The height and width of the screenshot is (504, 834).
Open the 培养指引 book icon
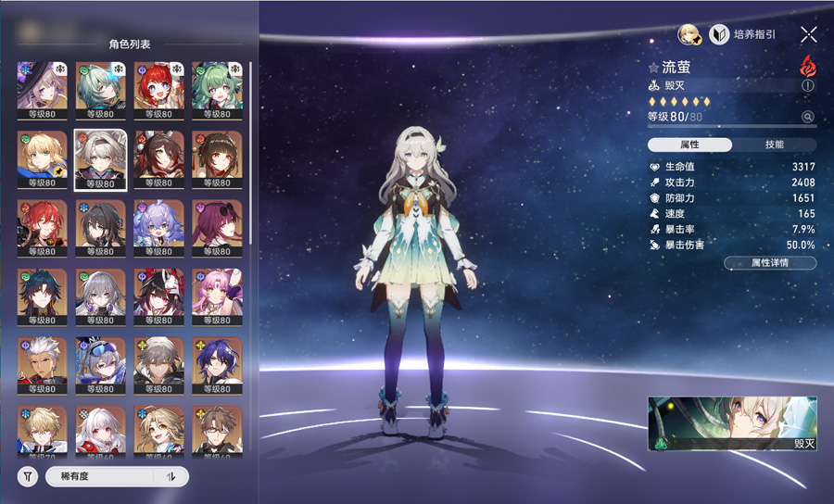tap(719, 34)
